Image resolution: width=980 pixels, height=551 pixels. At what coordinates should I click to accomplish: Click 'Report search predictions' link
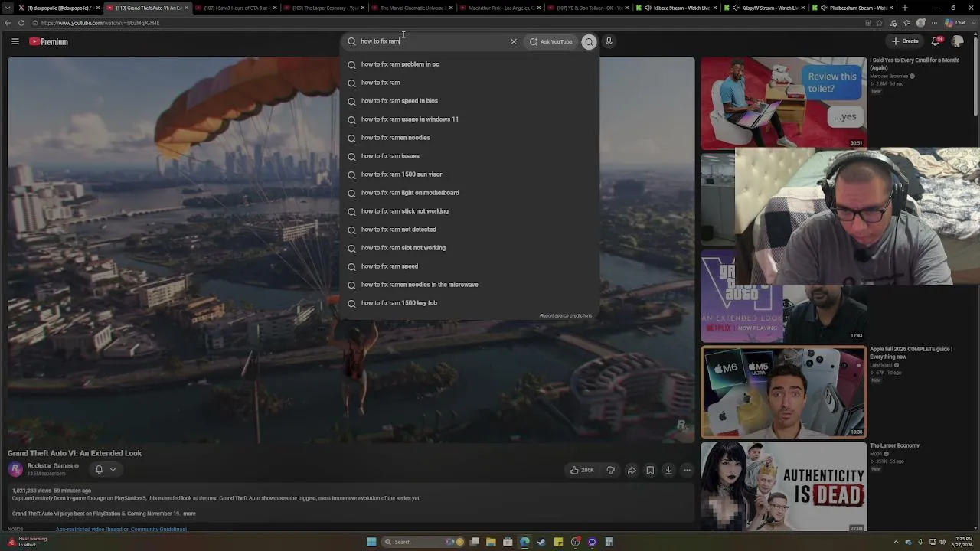point(566,315)
